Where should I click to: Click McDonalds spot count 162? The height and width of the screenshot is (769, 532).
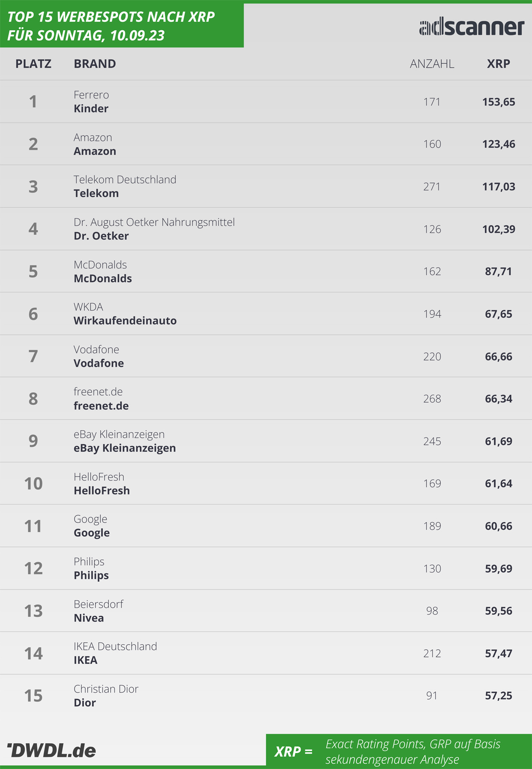click(x=432, y=272)
